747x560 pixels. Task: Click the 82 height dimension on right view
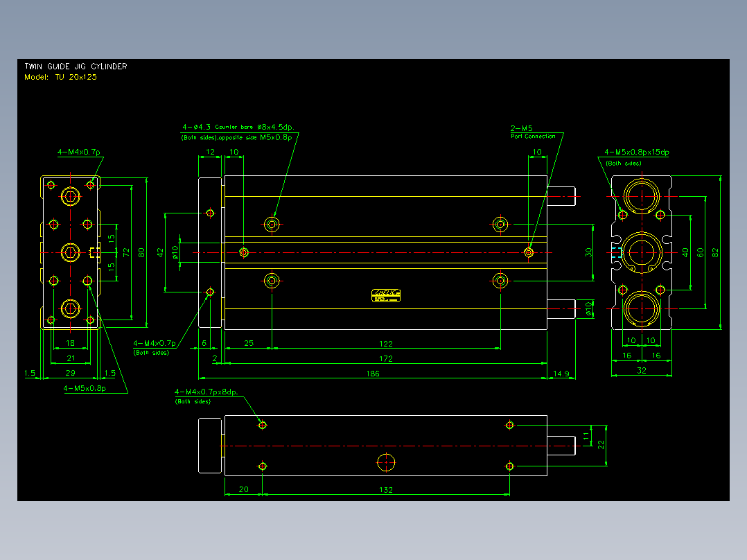click(x=715, y=253)
